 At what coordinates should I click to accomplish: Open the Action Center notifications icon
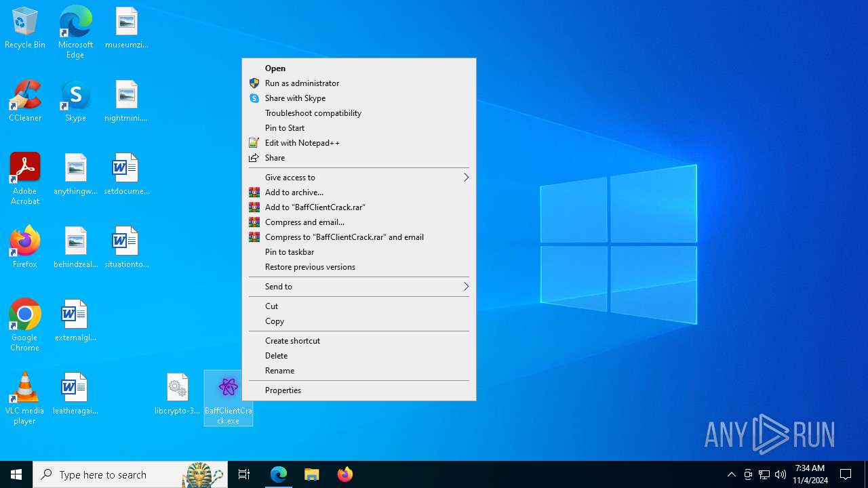[x=846, y=474]
